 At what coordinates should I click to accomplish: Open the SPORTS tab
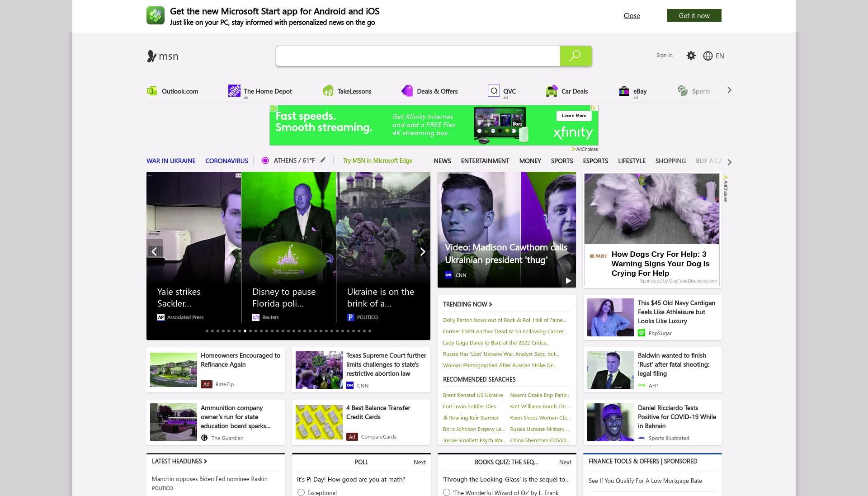562,161
